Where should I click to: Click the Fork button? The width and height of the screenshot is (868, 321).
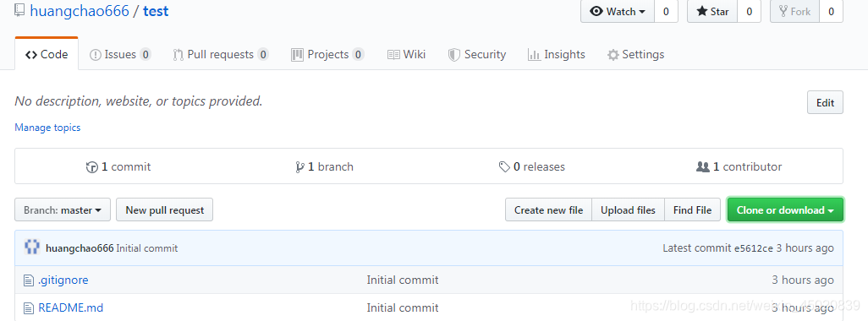point(795,11)
